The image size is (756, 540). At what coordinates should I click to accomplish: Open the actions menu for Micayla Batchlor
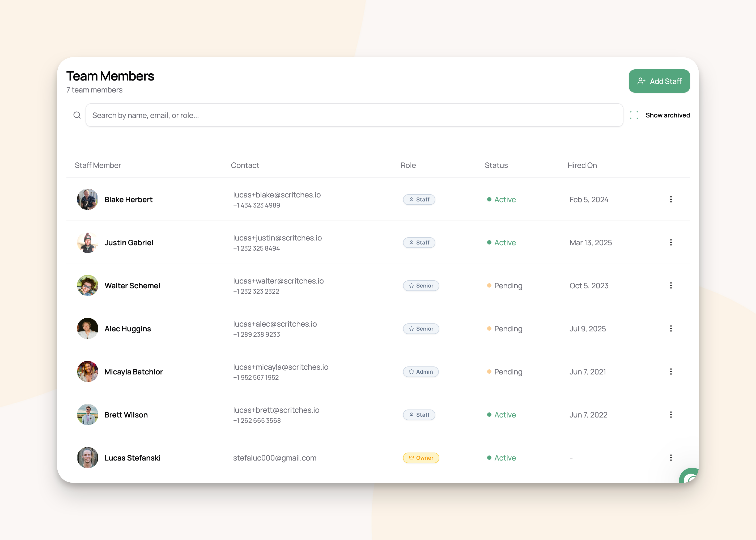(670, 372)
